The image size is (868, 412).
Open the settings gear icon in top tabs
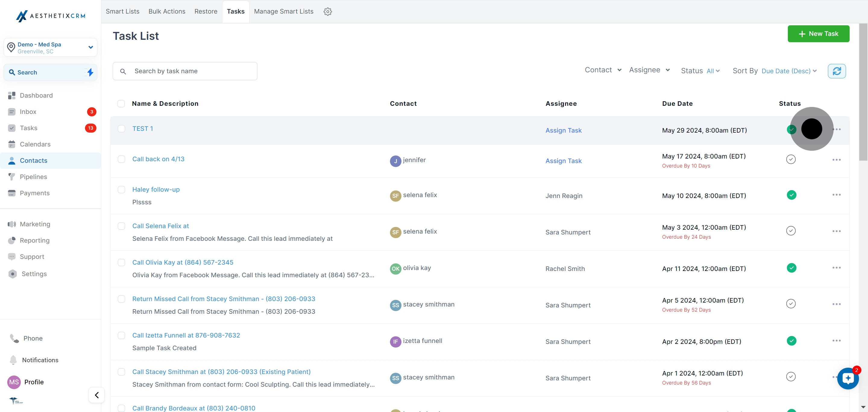click(x=328, y=11)
